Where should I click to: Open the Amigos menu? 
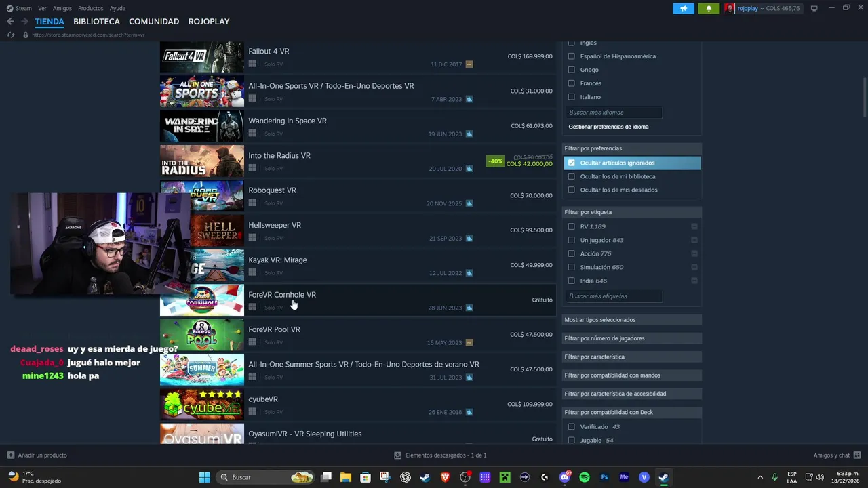[x=62, y=8]
